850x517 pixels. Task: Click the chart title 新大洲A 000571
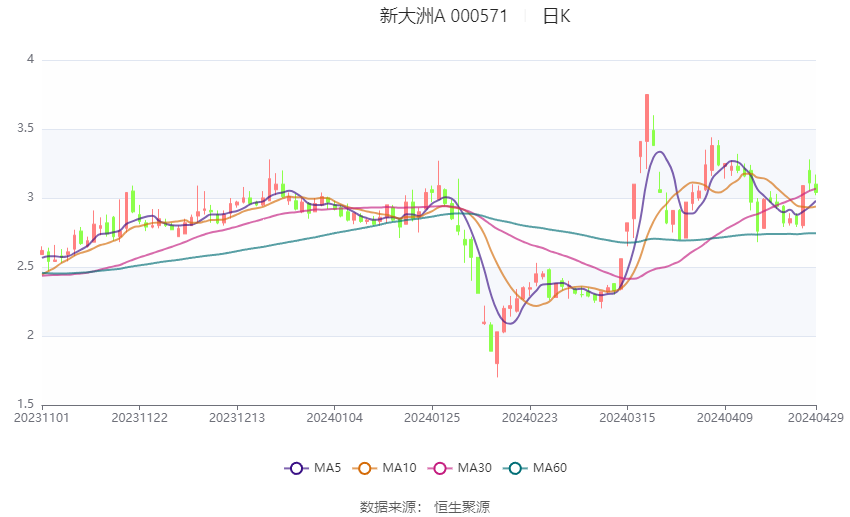[443, 16]
